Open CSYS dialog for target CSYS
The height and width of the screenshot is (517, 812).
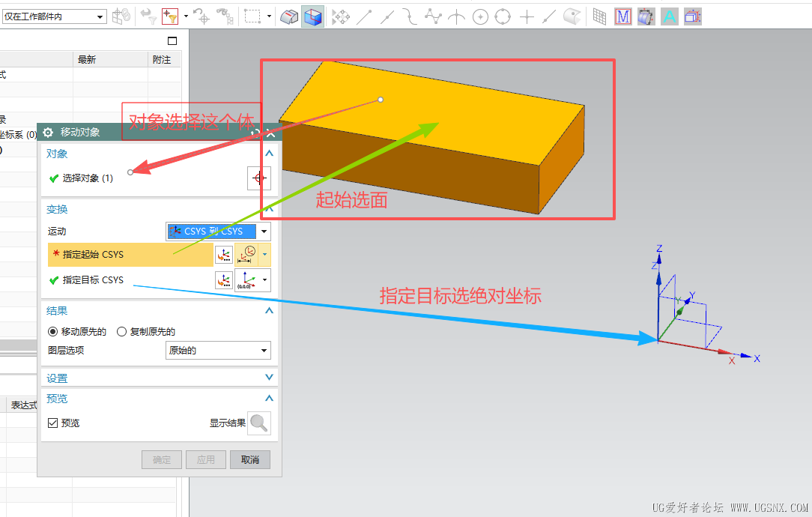coord(224,280)
